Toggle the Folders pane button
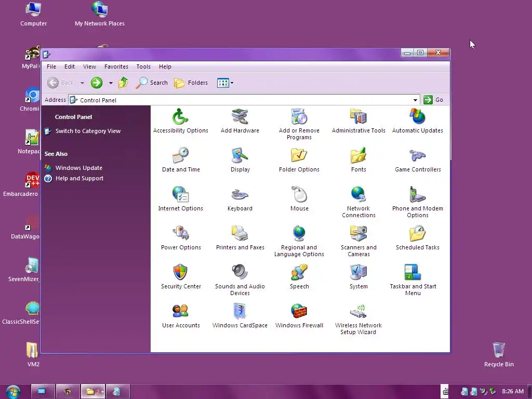This screenshot has width=532, height=399. [x=191, y=83]
